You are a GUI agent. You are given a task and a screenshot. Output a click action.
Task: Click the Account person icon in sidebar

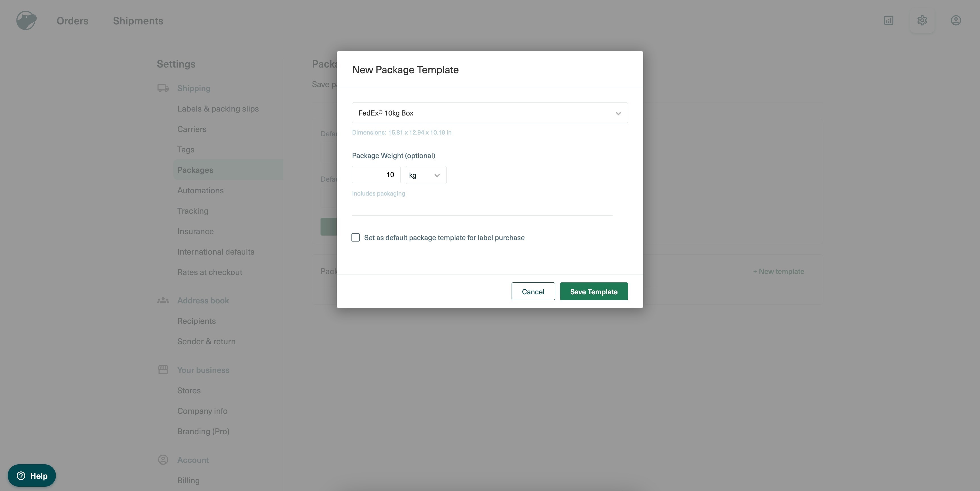(x=163, y=460)
